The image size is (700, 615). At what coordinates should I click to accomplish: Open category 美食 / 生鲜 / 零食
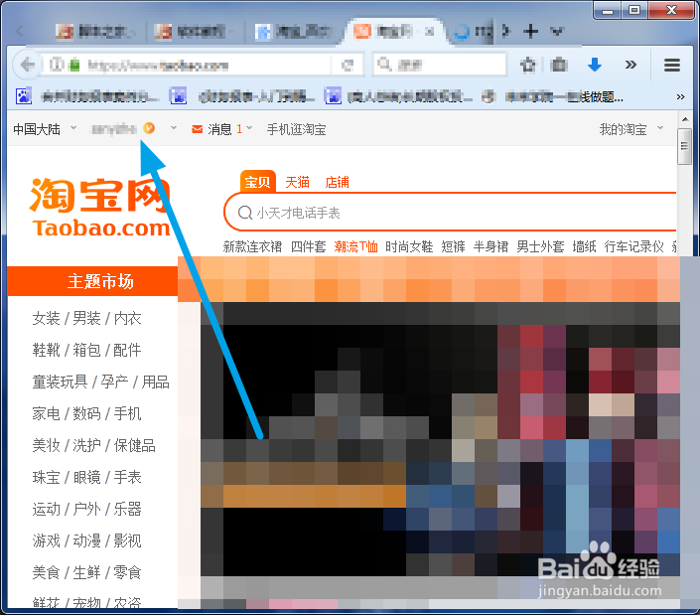tap(86, 572)
